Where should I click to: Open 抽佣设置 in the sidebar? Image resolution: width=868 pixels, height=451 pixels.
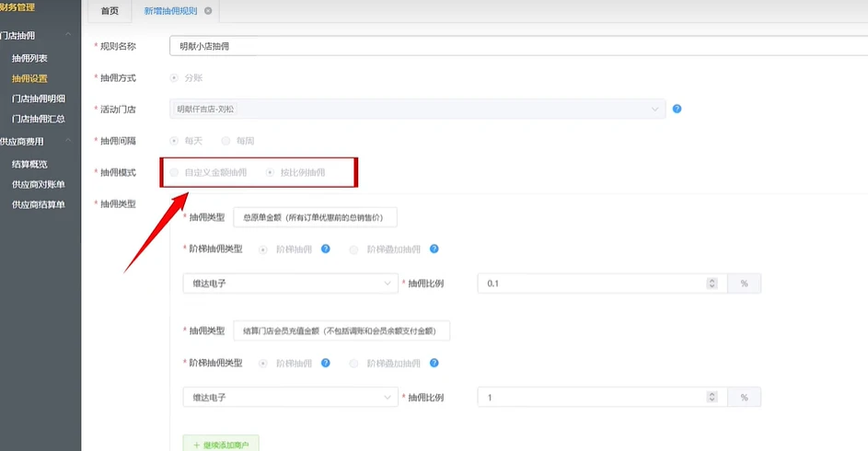click(x=29, y=78)
